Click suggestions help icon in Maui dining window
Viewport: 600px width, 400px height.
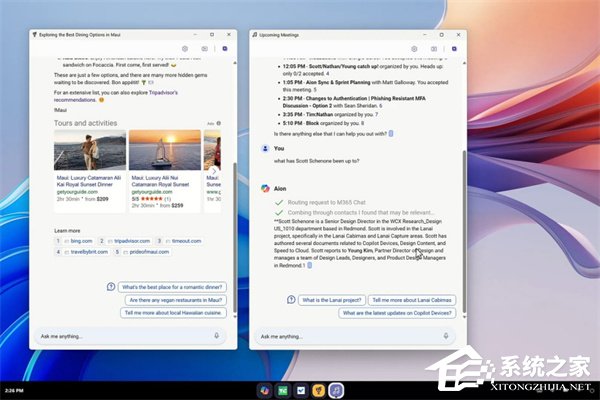click(111, 286)
